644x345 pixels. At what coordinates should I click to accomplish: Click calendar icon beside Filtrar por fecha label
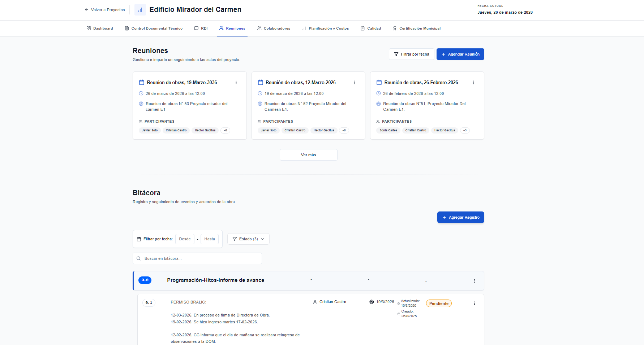point(139,239)
